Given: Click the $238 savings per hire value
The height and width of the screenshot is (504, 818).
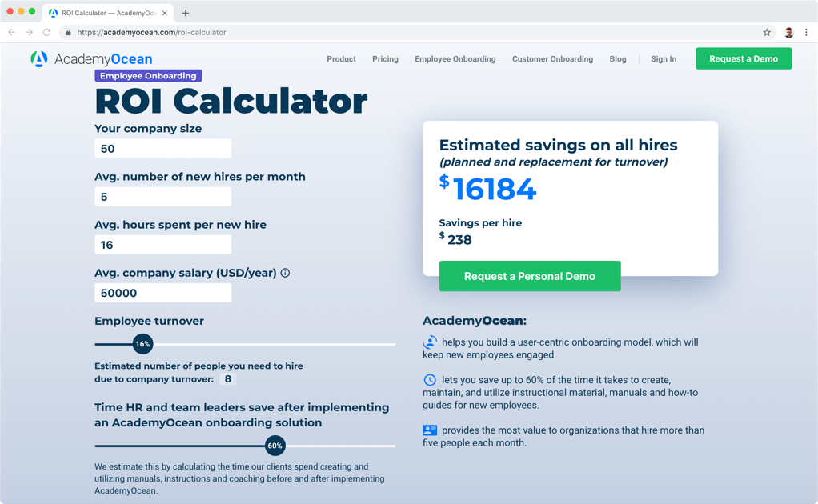Looking at the screenshot, I should [x=455, y=239].
